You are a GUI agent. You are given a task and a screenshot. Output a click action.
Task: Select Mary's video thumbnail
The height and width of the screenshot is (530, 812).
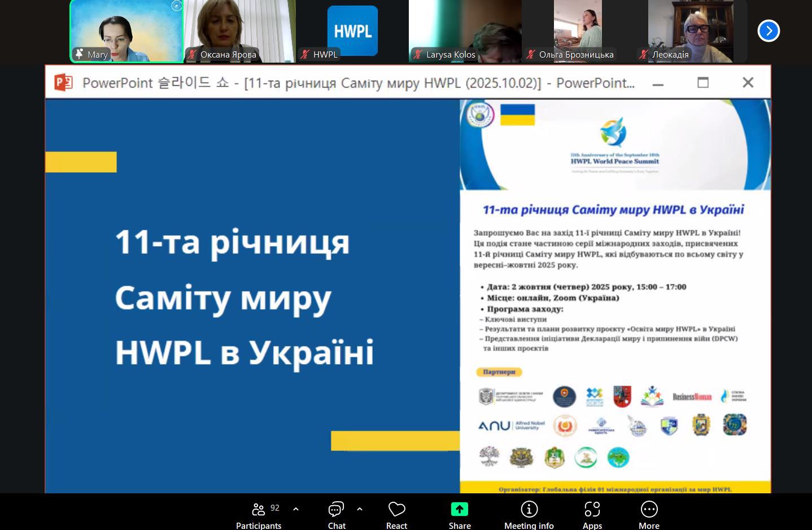click(126, 28)
